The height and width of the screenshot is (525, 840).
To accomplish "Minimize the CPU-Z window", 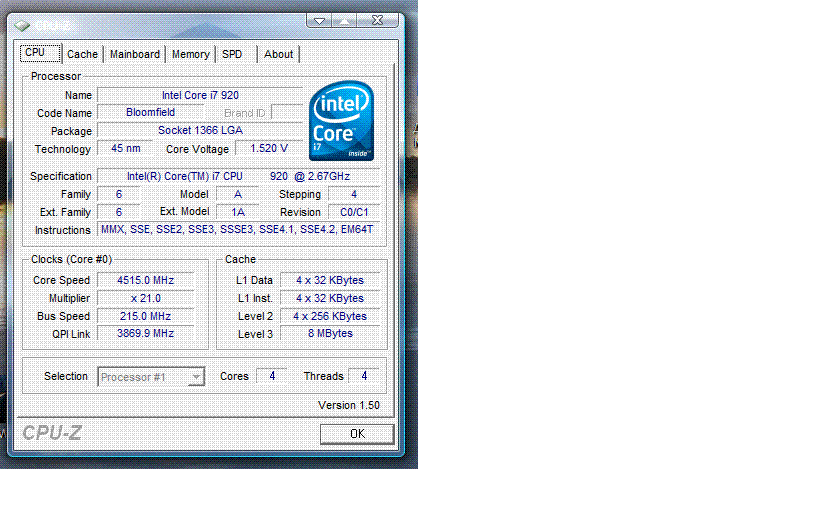I will (x=319, y=21).
